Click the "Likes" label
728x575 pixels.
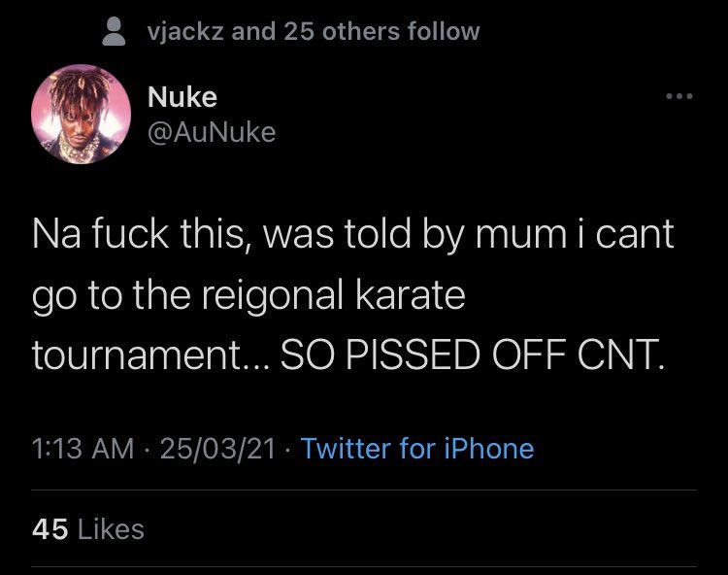click(x=110, y=529)
